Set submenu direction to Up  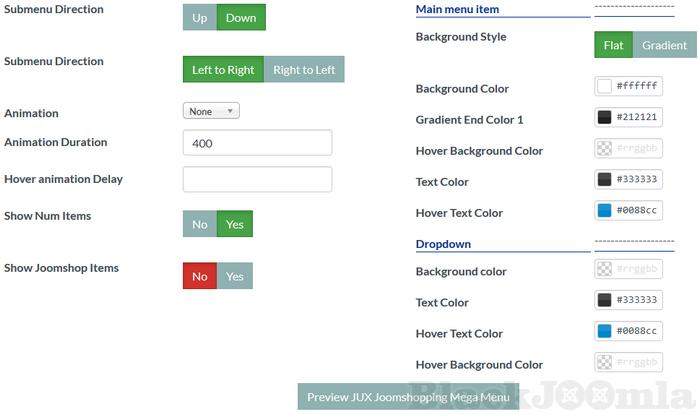point(200,17)
